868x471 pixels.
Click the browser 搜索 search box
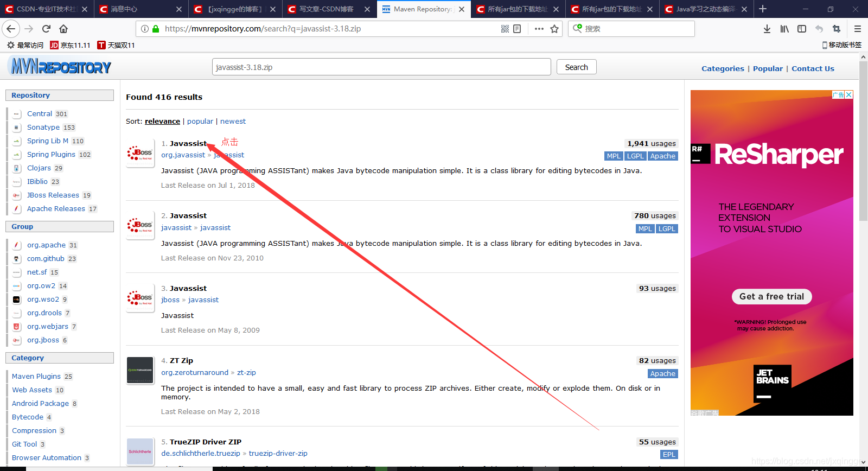631,29
